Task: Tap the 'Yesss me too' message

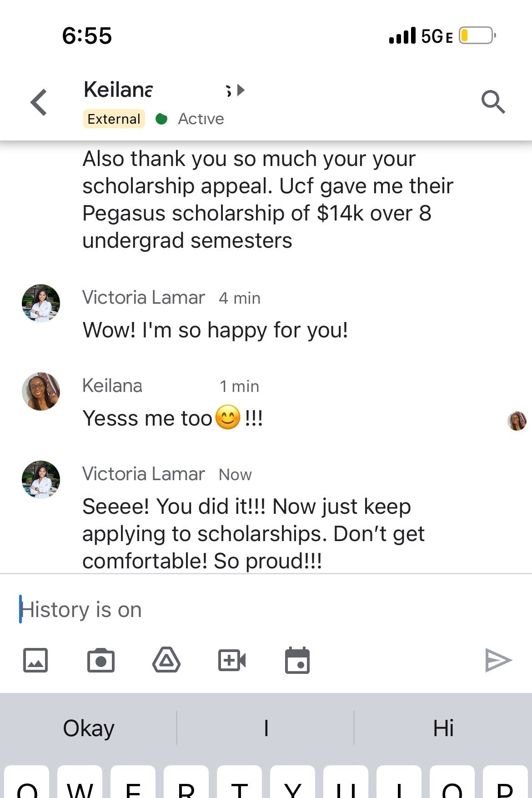Action: pos(173,418)
